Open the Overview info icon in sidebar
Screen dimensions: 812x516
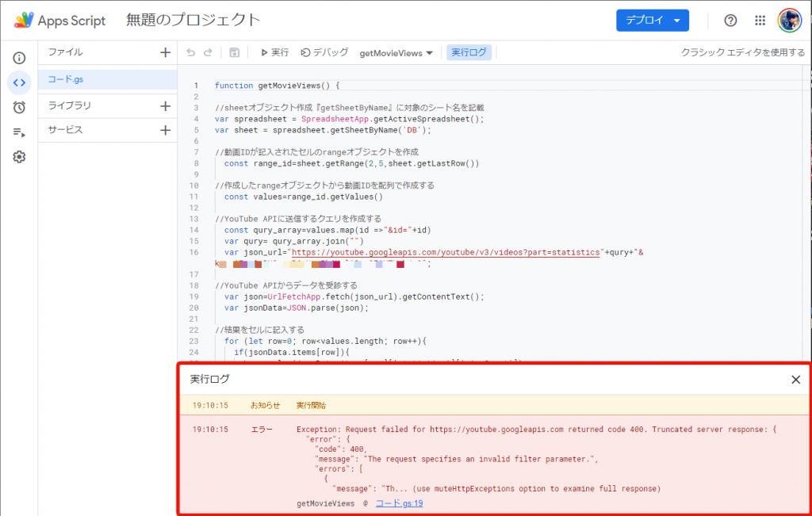coord(19,58)
